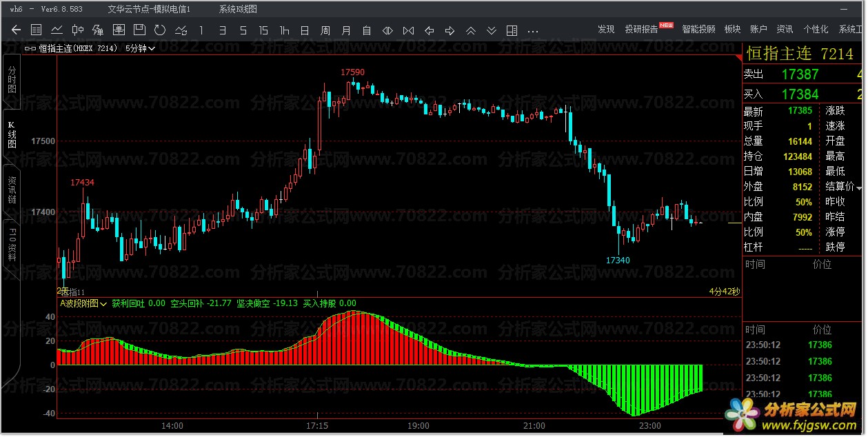The image size is (868, 437).
Task: Click the 最新 price 17385
Action: (800, 111)
